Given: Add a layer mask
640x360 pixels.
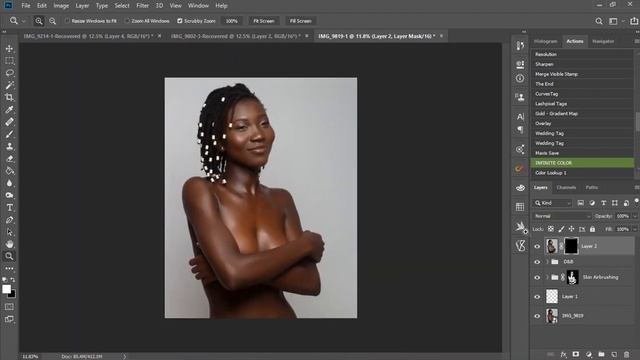Looking at the screenshot, I should point(576,354).
